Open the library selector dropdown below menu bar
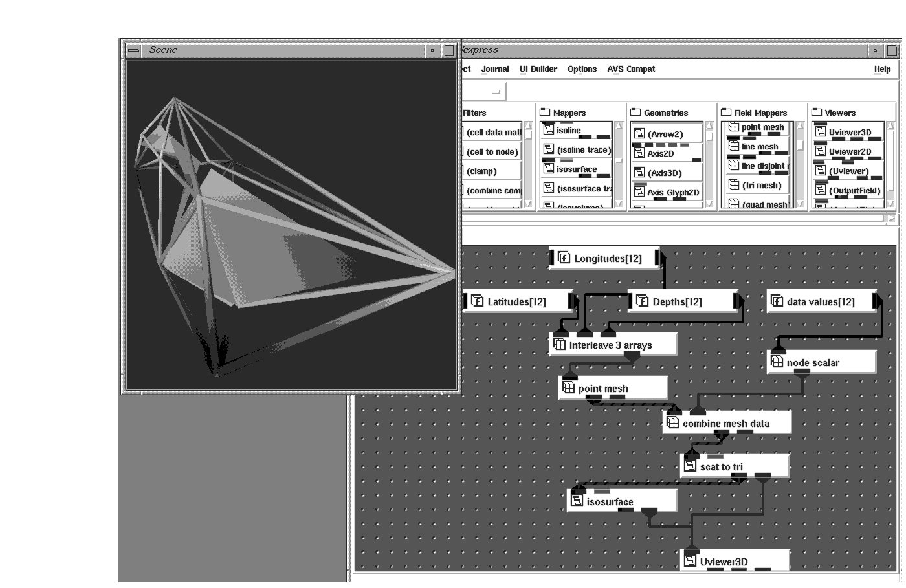This screenshot has width=906, height=588. (x=496, y=92)
